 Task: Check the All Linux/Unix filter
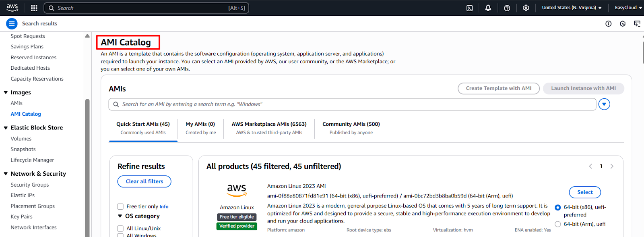pyautogui.click(x=120, y=229)
